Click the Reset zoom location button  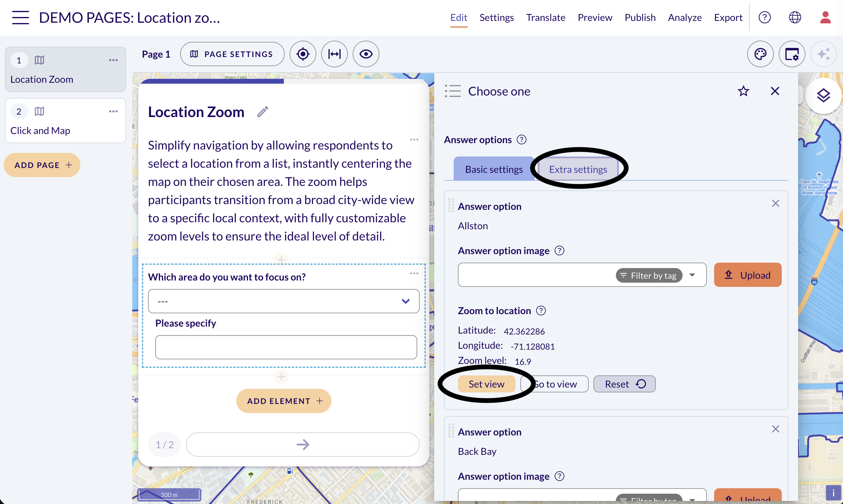624,384
